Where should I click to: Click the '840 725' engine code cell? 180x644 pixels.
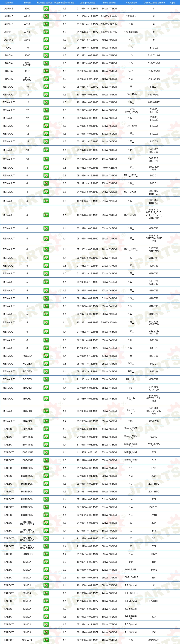pyautogui.click(x=154, y=314)
